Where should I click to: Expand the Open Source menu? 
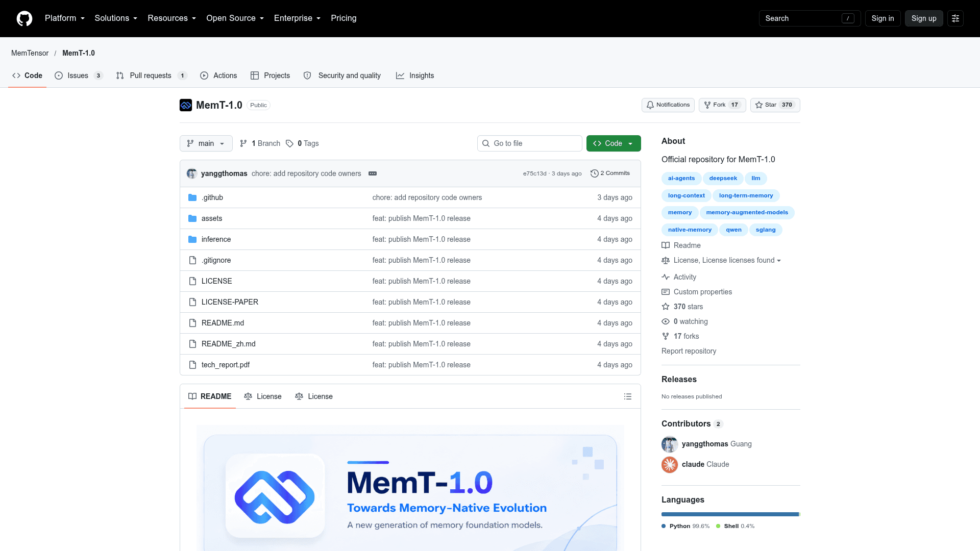pyautogui.click(x=235, y=18)
